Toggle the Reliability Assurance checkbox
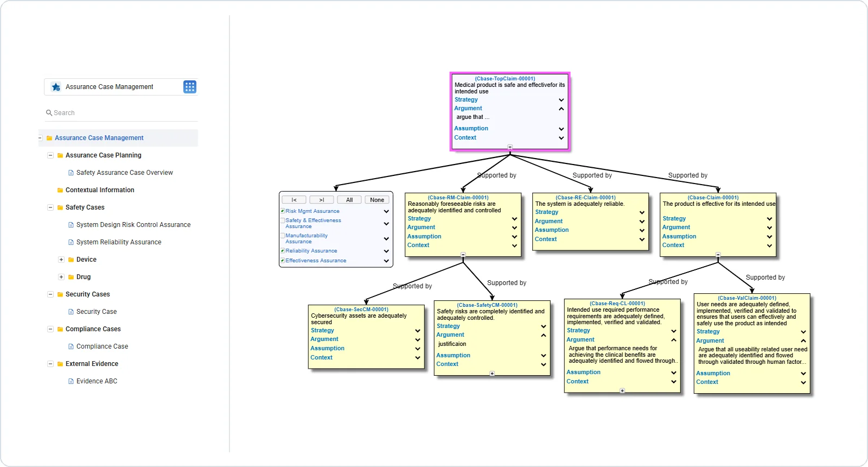Viewport: 868px width, 467px height. 283,251
